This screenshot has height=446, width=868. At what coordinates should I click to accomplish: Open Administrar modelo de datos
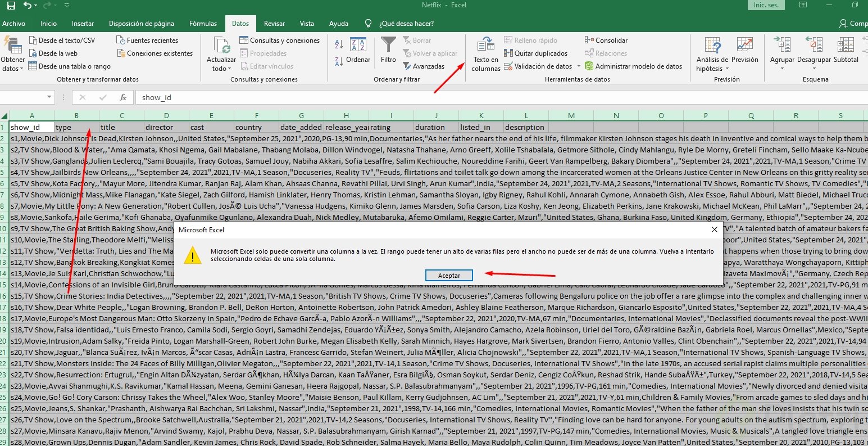click(x=633, y=66)
